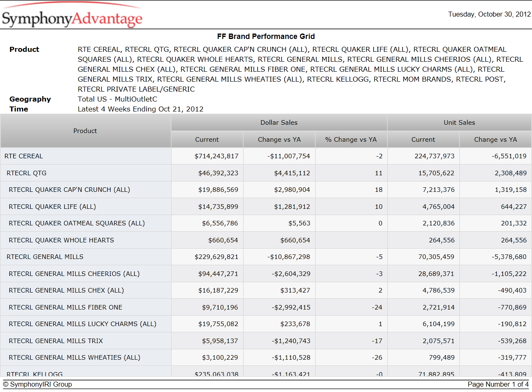532x392 pixels.
Task: Click Latest 4 Weeks Ending Oct 21, 2012
Action: 140,109
